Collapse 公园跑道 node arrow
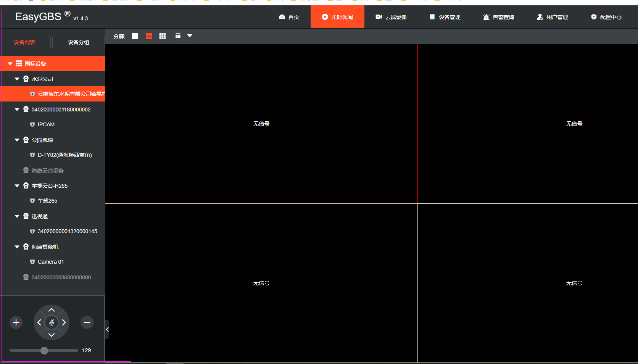This screenshot has height=364, width=638. click(x=17, y=140)
